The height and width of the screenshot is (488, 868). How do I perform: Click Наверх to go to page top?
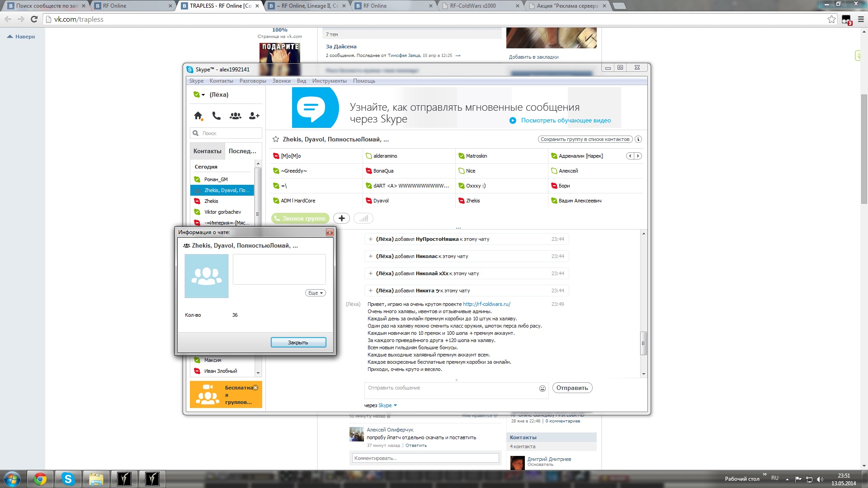click(x=21, y=37)
